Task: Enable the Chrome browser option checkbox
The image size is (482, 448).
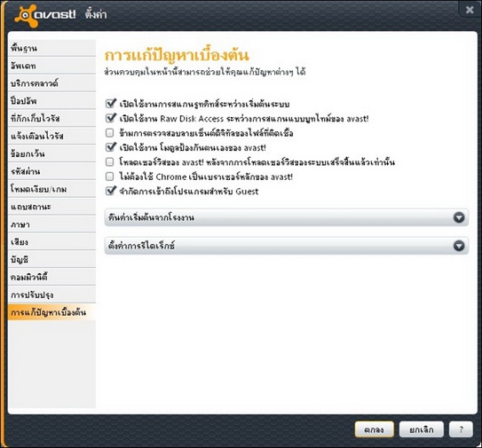Action: pos(110,177)
